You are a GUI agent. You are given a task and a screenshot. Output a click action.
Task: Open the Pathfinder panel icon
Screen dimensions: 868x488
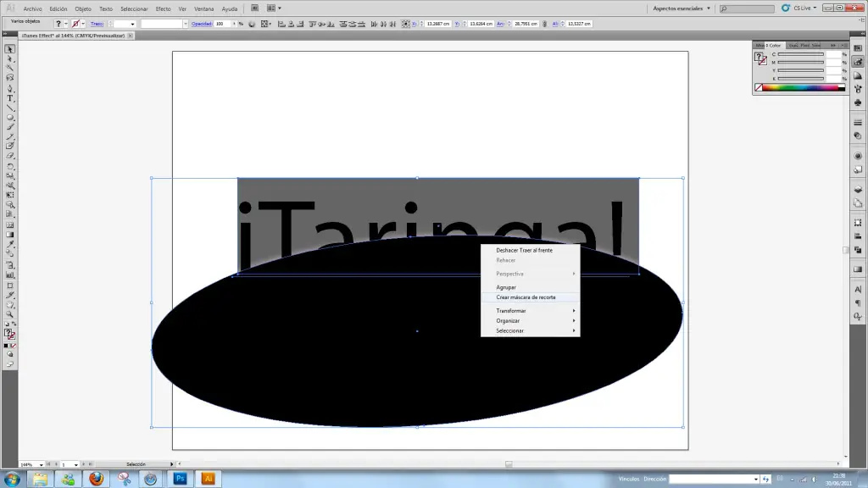click(858, 250)
